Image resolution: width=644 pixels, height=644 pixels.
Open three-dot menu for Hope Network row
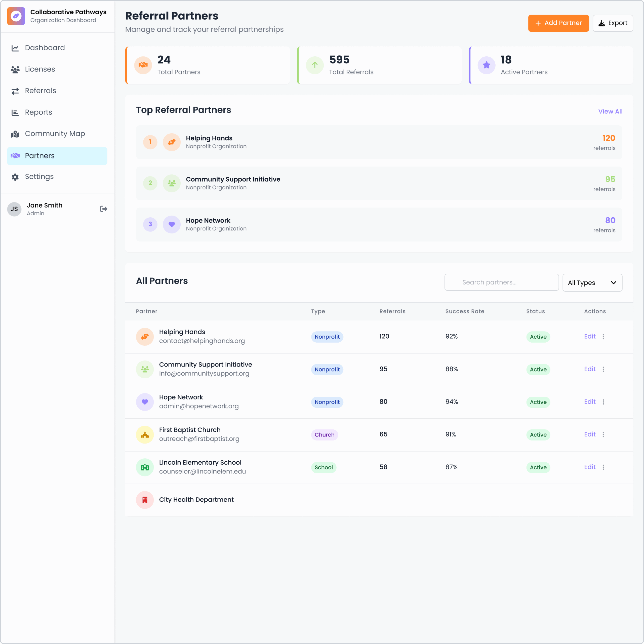coord(603,402)
